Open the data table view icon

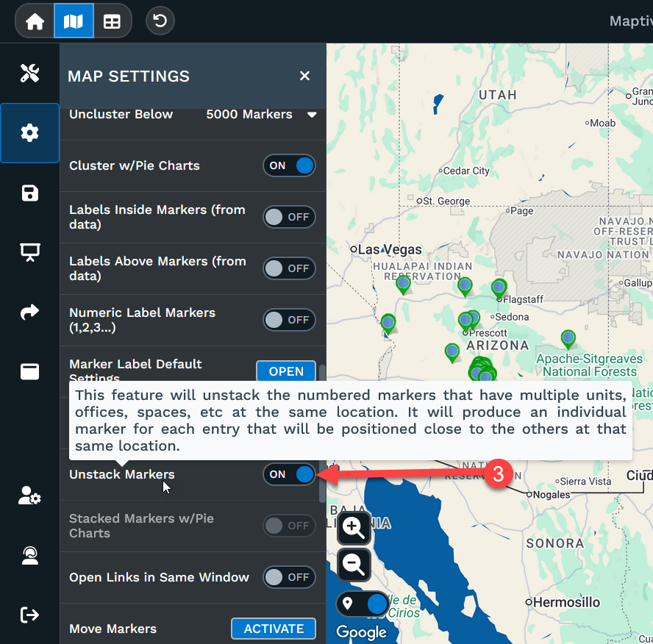pyautogui.click(x=112, y=21)
